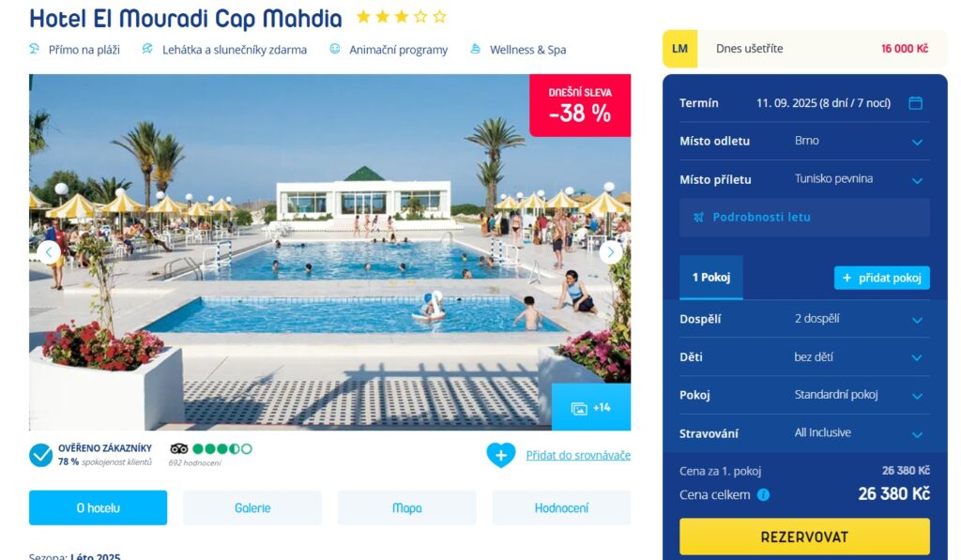This screenshot has height=560, width=961.
Task: Click the info icon beside Cena celkem
Action: 763,494
